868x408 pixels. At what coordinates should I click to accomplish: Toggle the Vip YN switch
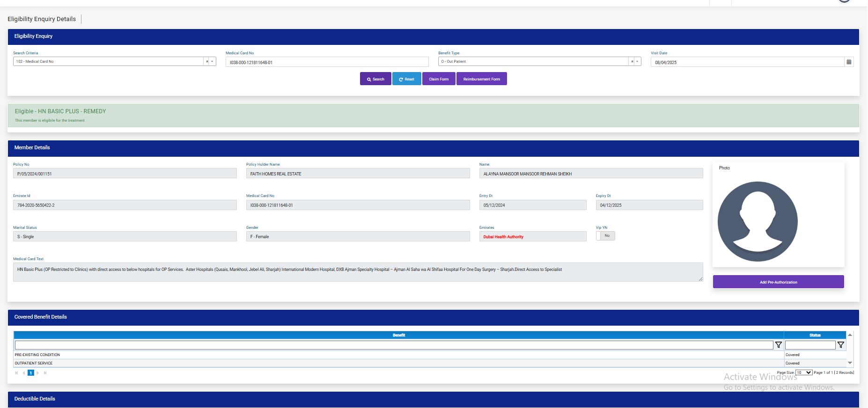(605, 236)
